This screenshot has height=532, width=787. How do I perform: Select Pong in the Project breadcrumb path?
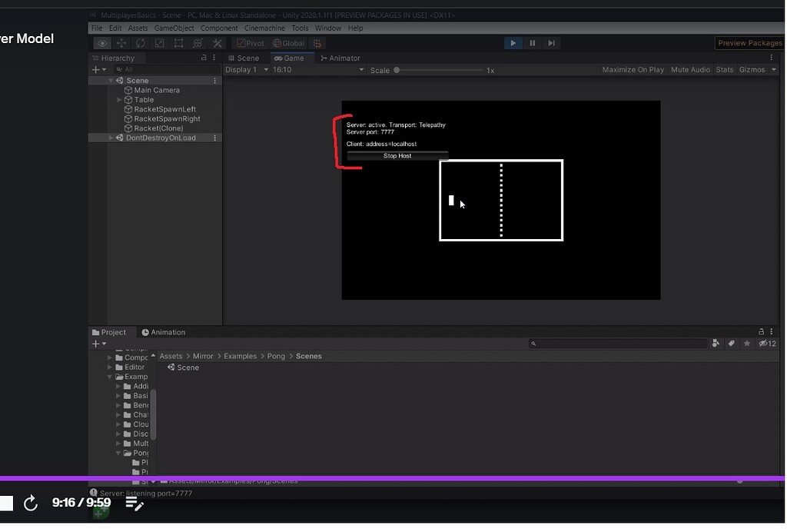pyautogui.click(x=276, y=356)
